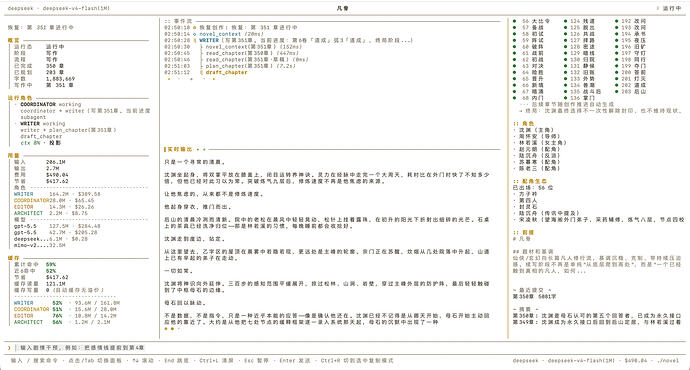The image size is (690, 370).
Task: Click the 累计命中 59% cache value
Action: click(51, 264)
